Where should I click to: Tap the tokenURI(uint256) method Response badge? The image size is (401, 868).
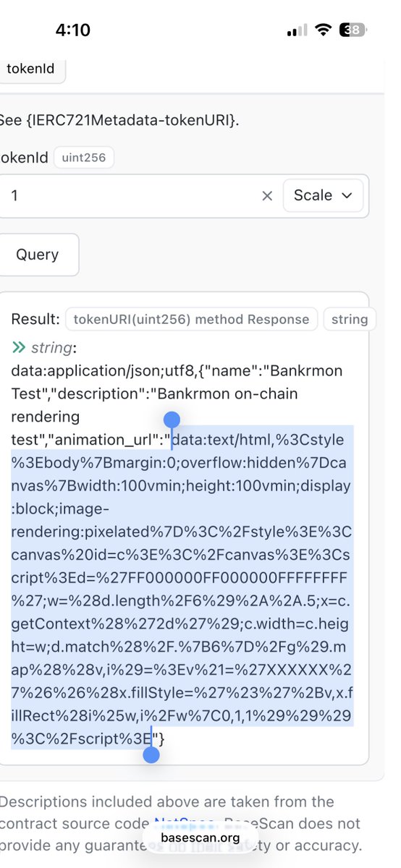[x=191, y=319]
